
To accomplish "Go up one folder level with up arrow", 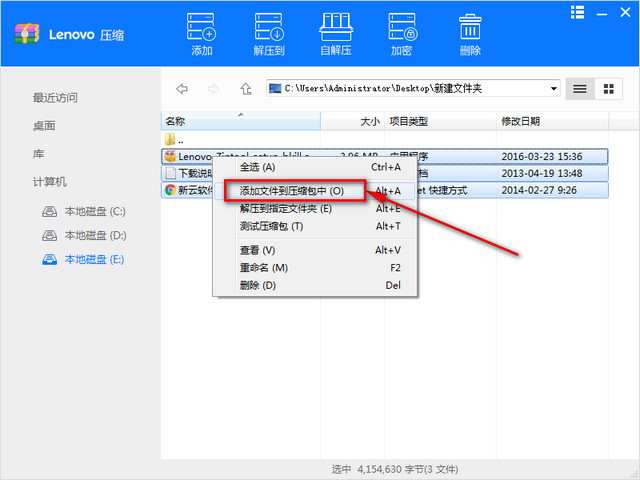I will tap(246, 89).
